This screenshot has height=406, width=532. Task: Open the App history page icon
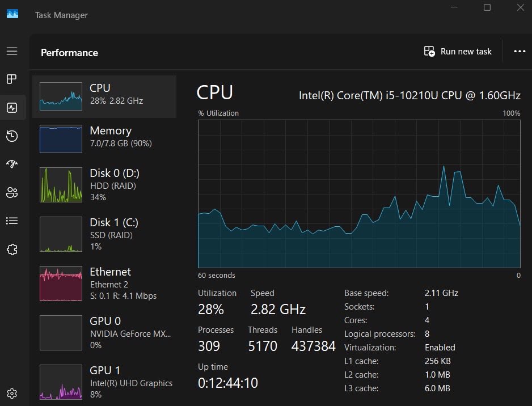[x=12, y=136]
